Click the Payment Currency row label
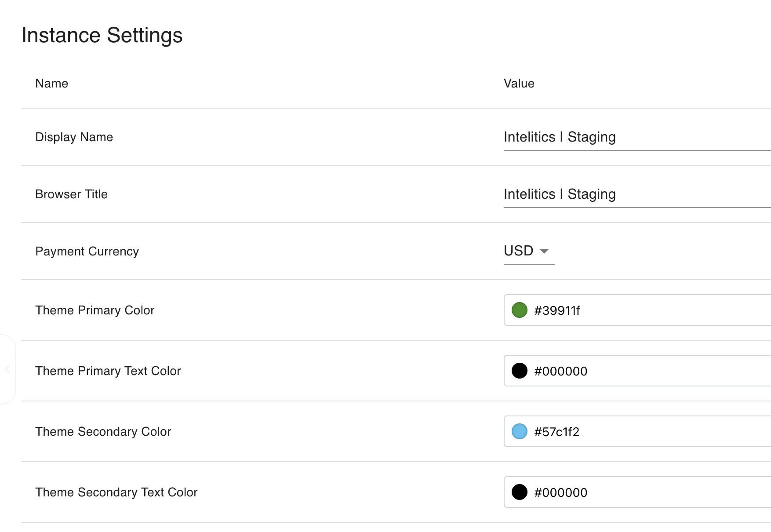This screenshot has height=532, width=771. point(87,251)
